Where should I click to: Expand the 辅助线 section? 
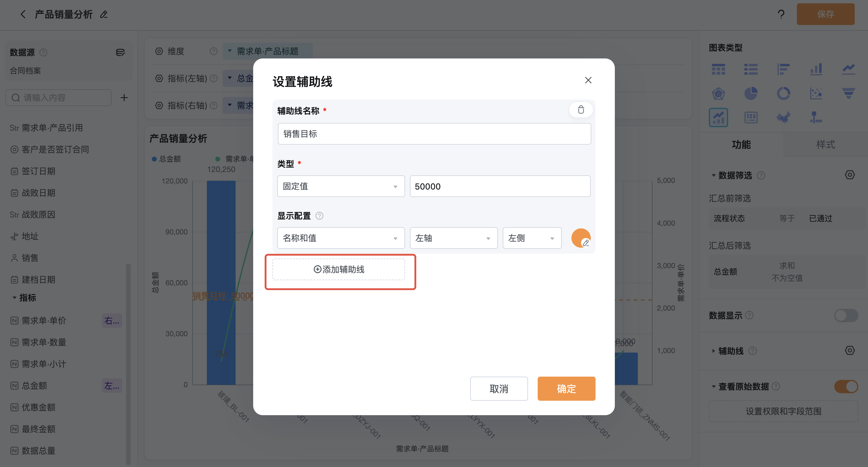[713, 351]
